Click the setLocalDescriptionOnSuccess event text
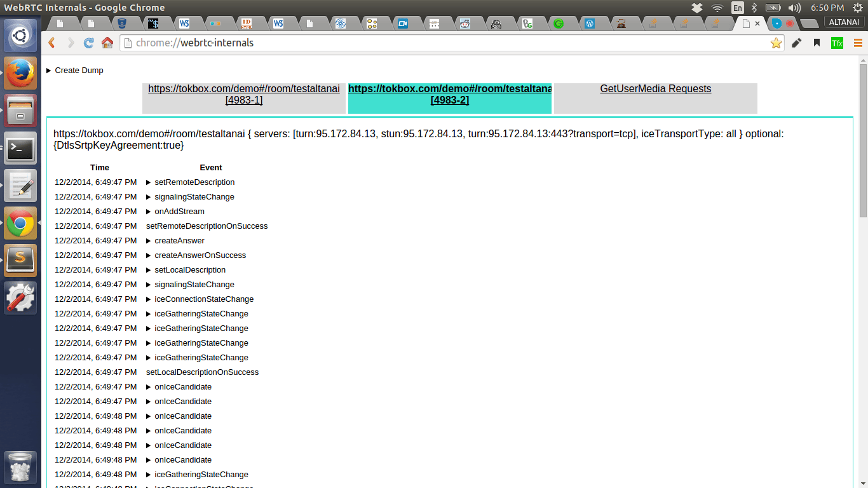The image size is (868, 488). tap(202, 372)
